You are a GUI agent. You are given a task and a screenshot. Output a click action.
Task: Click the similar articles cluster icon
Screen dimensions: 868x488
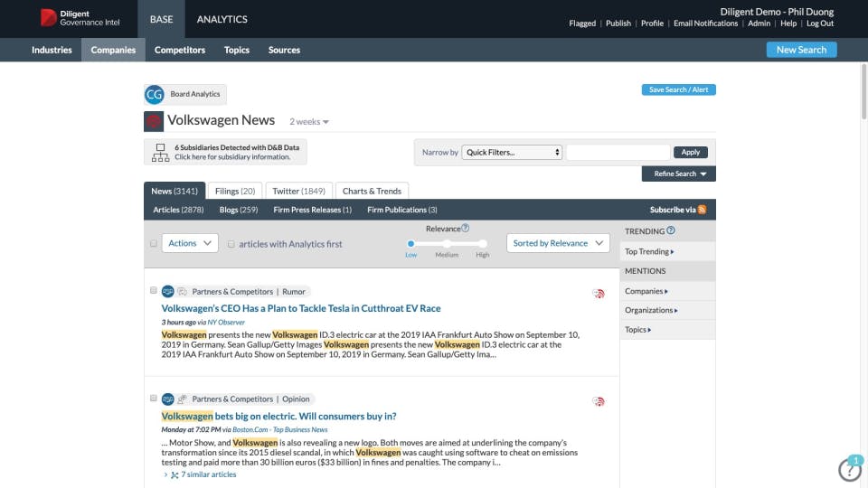click(x=175, y=474)
